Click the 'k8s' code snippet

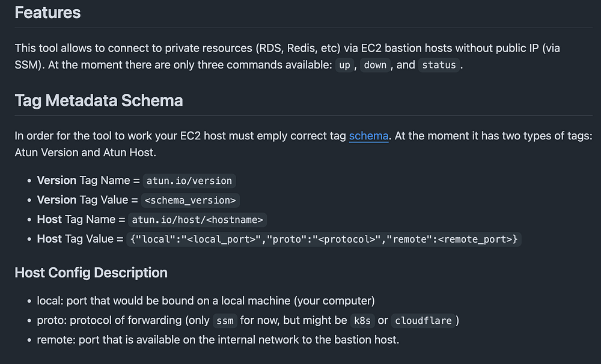(362, 321)
